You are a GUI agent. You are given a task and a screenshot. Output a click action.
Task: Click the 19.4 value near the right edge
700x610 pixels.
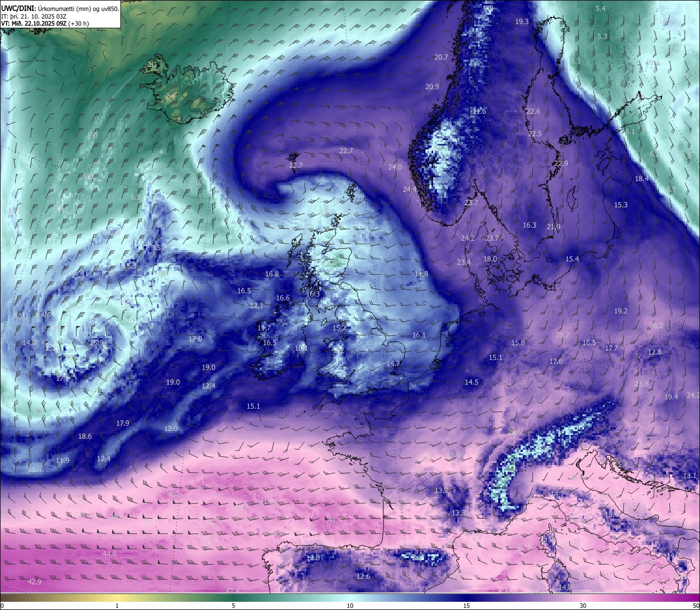671,397
